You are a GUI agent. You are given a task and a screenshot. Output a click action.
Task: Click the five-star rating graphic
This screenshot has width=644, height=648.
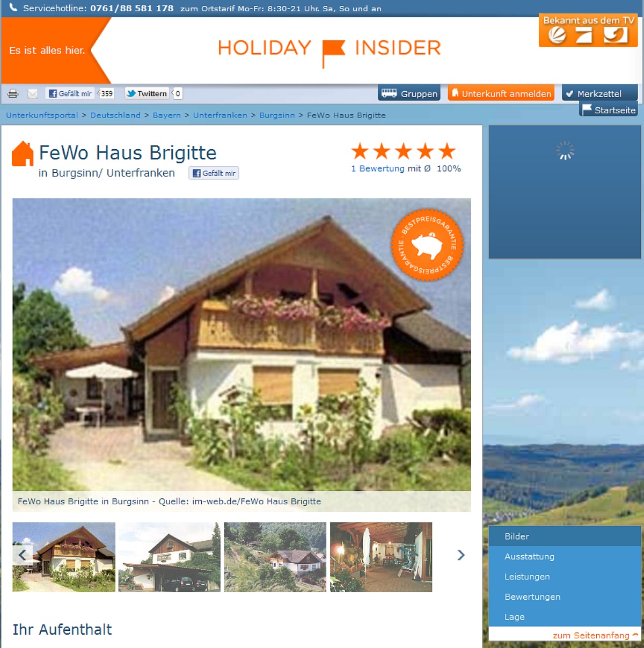(404, 151)
